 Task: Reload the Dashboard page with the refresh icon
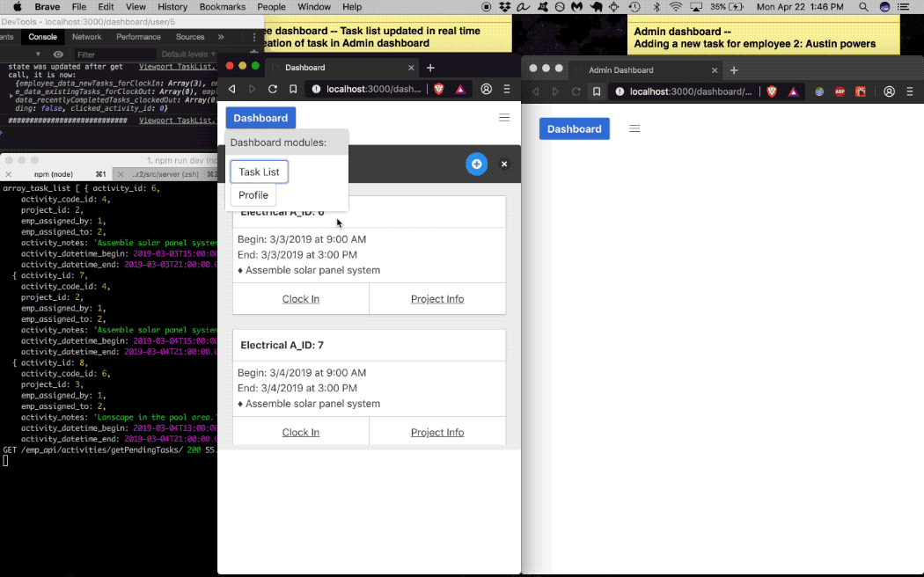click(x=272, y=88)
